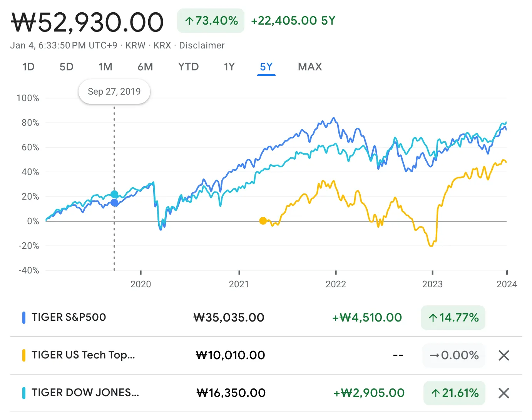Switch chart to YTD view
532x420 pixels.
tap(188, 67)
